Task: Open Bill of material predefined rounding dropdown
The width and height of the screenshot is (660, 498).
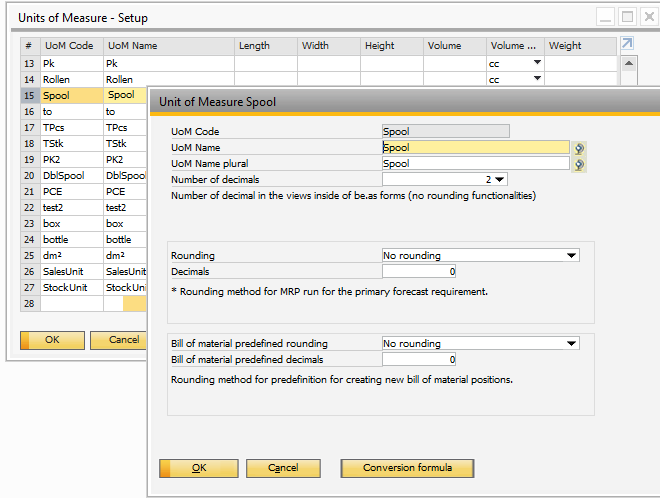Action: coord(571,344)
